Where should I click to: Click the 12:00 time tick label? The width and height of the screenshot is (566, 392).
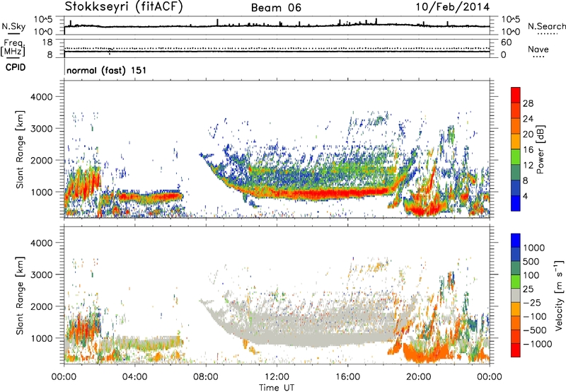click(277, 377)
